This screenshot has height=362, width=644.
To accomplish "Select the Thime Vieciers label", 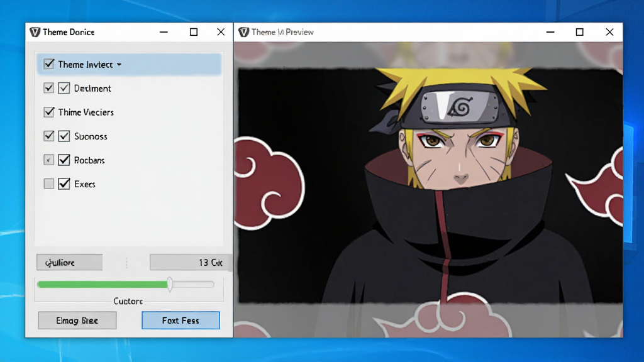I will click(x=86, y=112).
